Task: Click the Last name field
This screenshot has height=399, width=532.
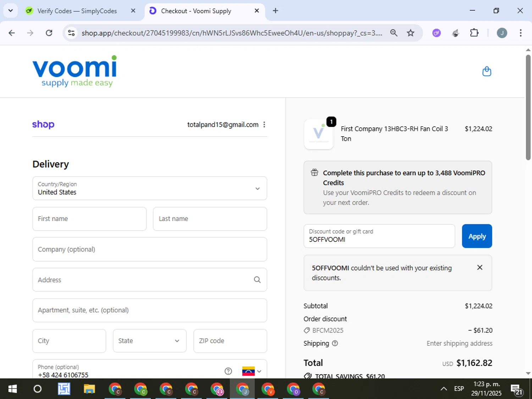Action: pos(210,219)
